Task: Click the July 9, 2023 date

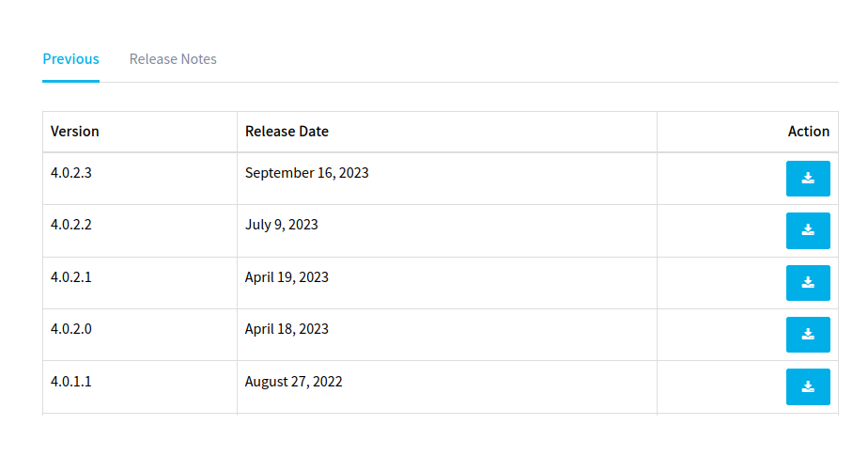Action: (x=281, y=225)
